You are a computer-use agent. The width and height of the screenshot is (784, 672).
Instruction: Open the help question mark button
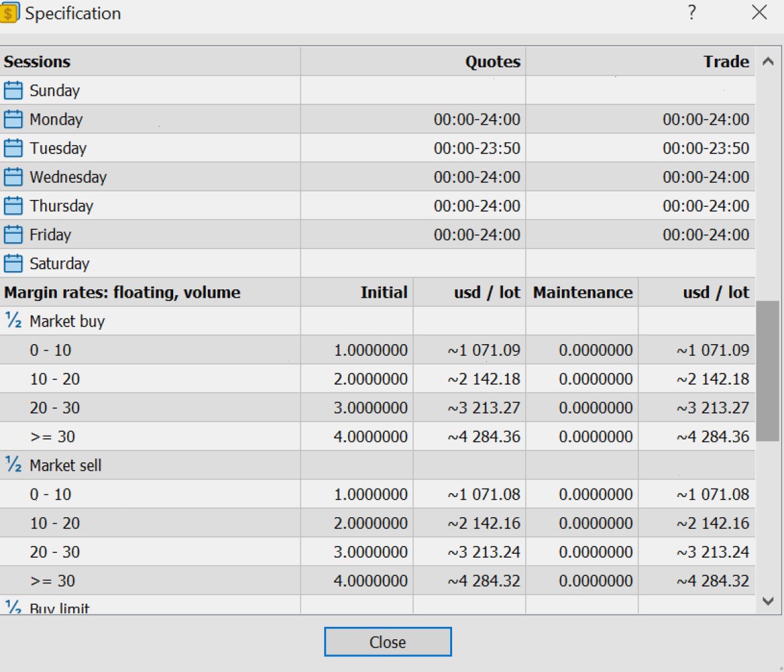pos(692,12)
